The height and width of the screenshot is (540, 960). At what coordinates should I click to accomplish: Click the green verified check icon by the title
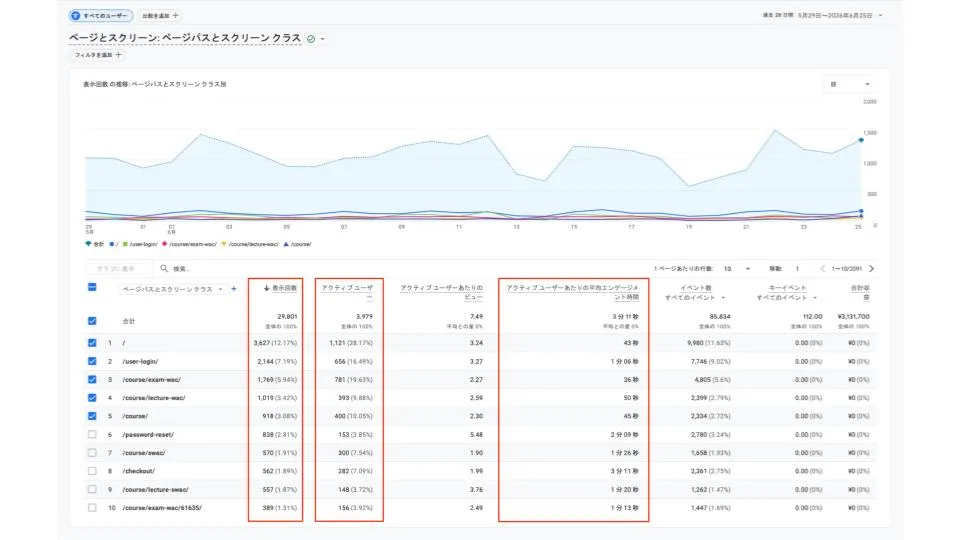pos(311,39)
